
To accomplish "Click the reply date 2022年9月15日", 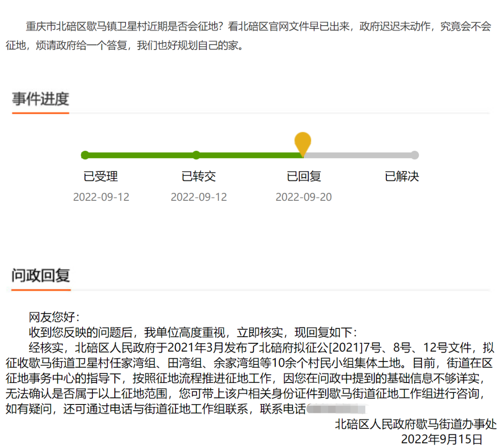I will 441,439.
